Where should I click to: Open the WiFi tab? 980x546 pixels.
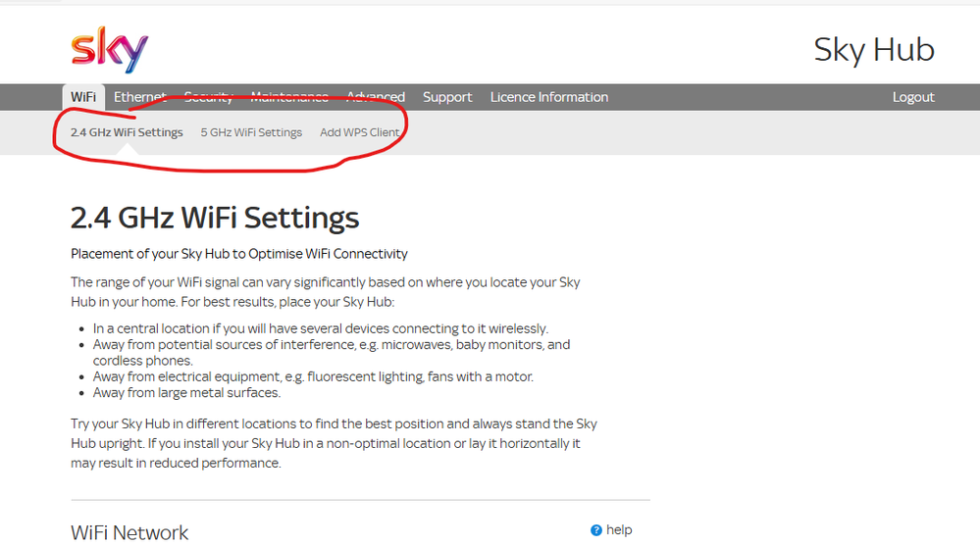point(83,97)
